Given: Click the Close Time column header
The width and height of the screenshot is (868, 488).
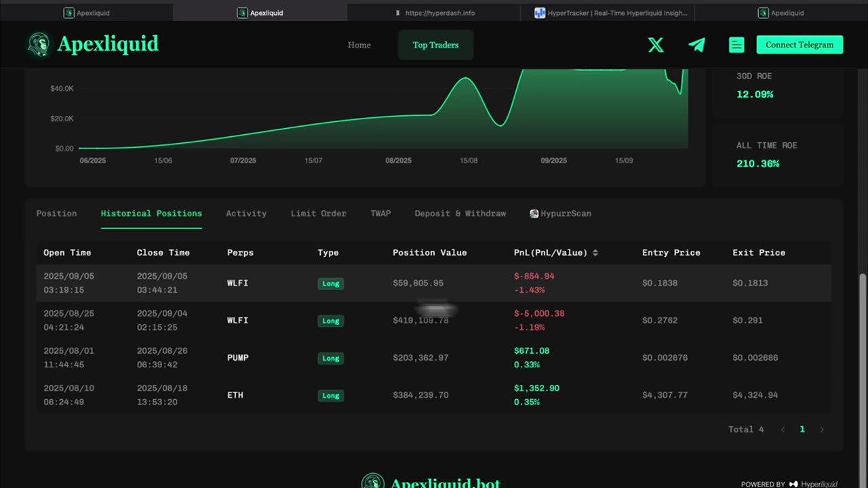Looking at the screenshot, I should click(163, 253).
